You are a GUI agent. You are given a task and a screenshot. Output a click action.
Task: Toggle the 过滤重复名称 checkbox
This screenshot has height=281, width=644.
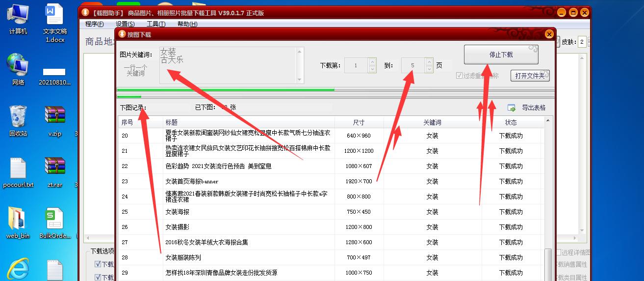pos(459,76)
